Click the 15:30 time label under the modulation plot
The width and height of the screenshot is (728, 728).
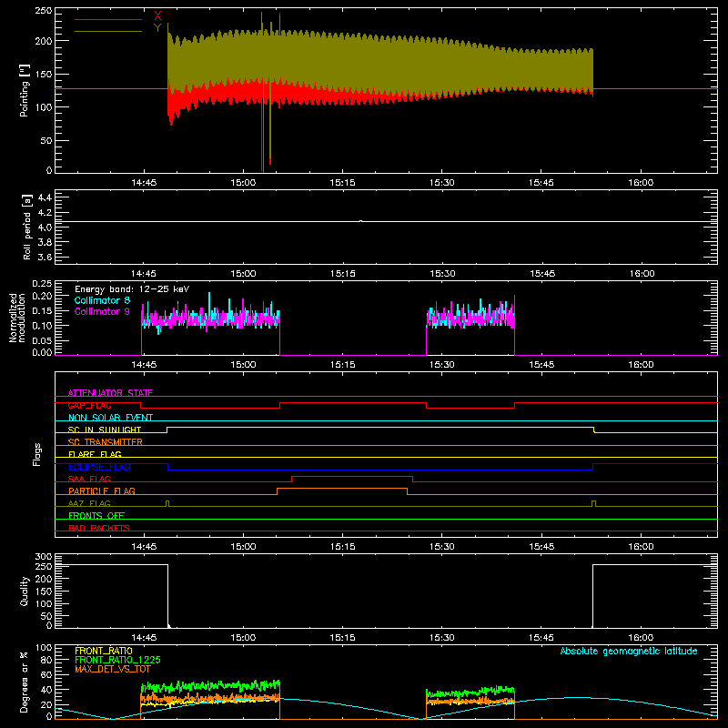click(x=442, y=365)
